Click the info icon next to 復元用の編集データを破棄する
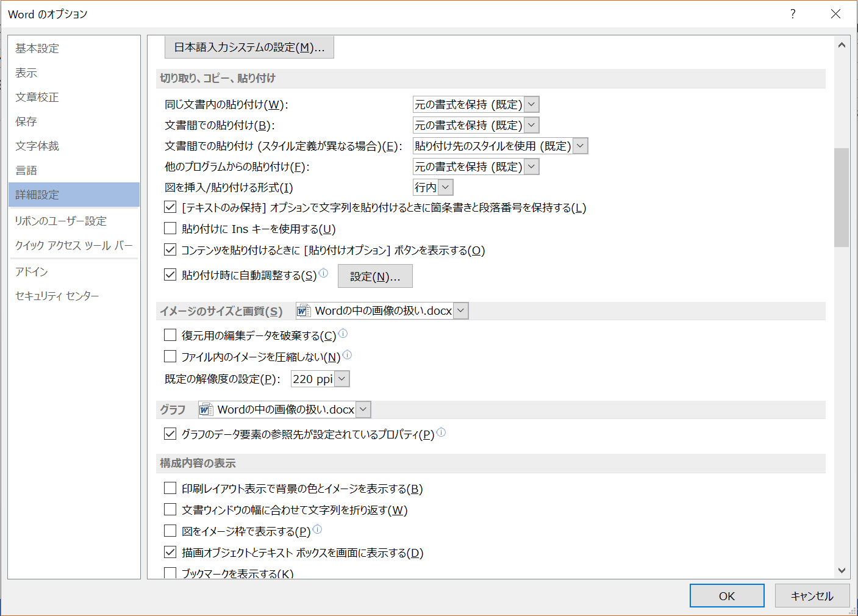858x616 pixels. [343, 333]
